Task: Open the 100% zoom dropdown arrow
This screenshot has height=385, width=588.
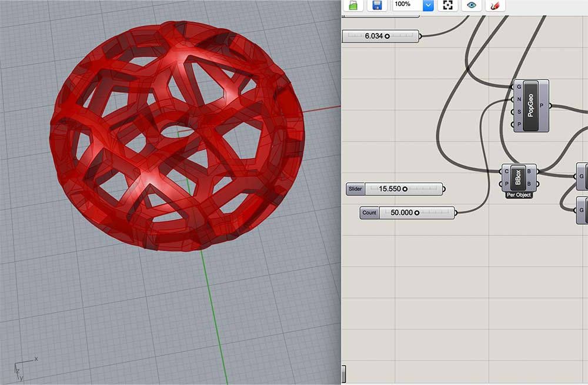Action: [x=428, y=5]
